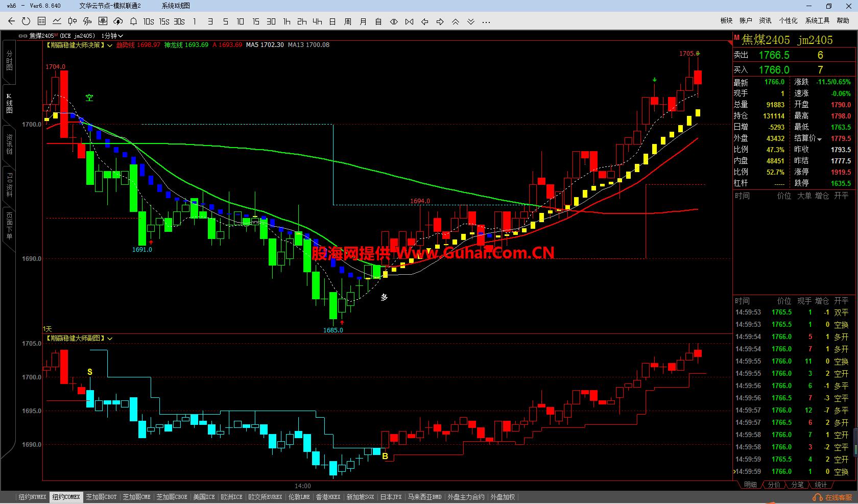
Task: Open the quote list icon
Action: pyautogui.click(x=41, y=21)
